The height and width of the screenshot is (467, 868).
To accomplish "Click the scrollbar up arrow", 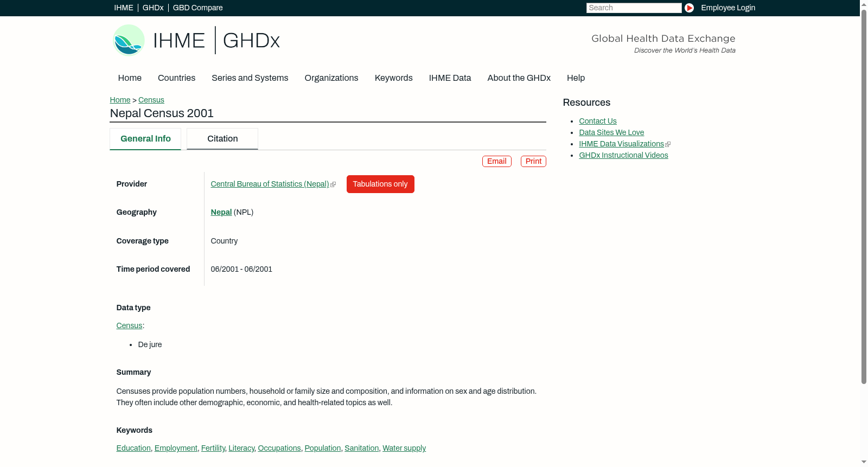I will [864, 4].
